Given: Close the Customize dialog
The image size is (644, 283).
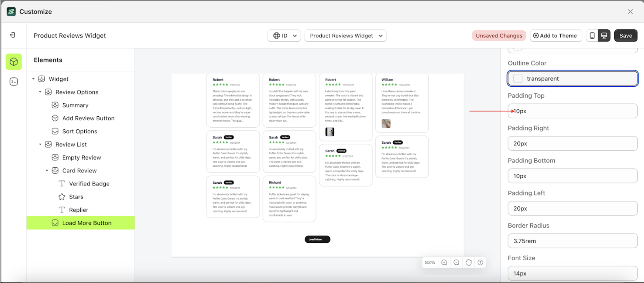Looking at the screenshot, I should click(x=630, y=12).
